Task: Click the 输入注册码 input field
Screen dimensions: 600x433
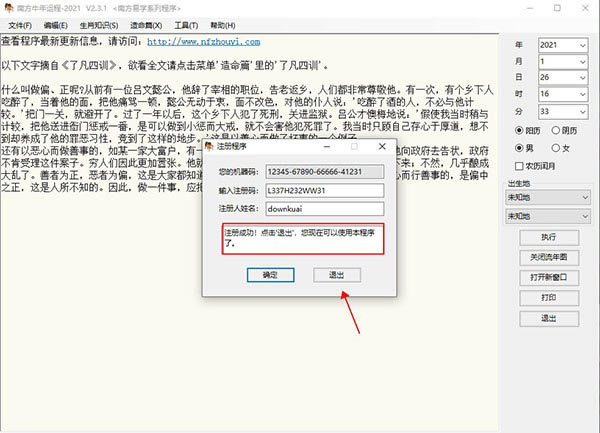Action: (x=324, y=190)
